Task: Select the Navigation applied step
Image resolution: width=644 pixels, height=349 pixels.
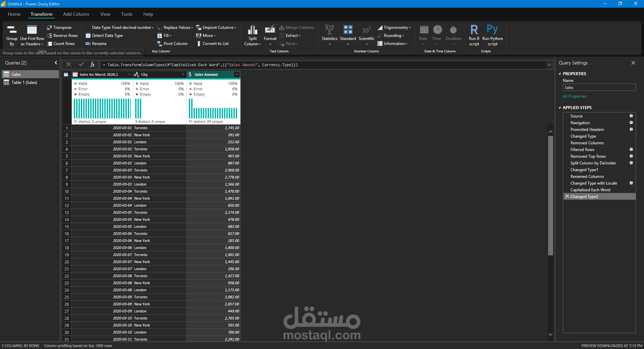Action: click(x=599, y=122)
